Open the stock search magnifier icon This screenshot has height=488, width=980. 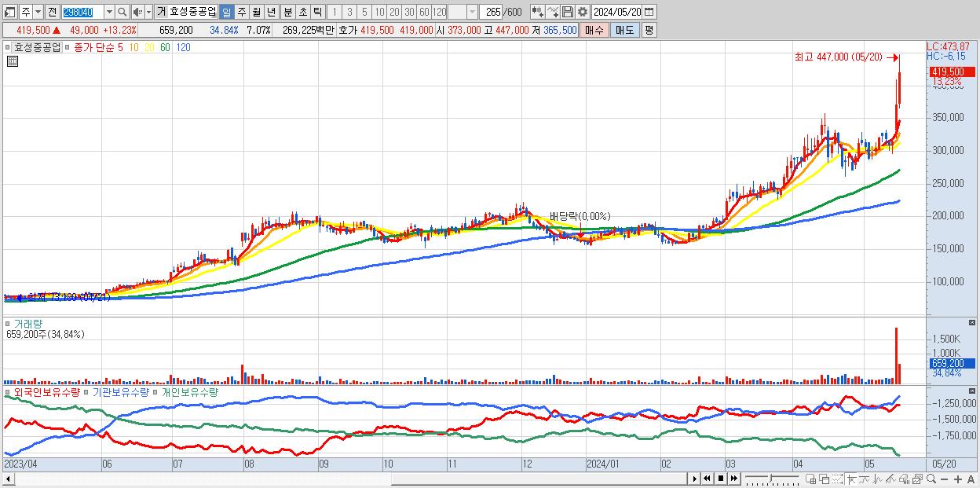coord(124,12)
